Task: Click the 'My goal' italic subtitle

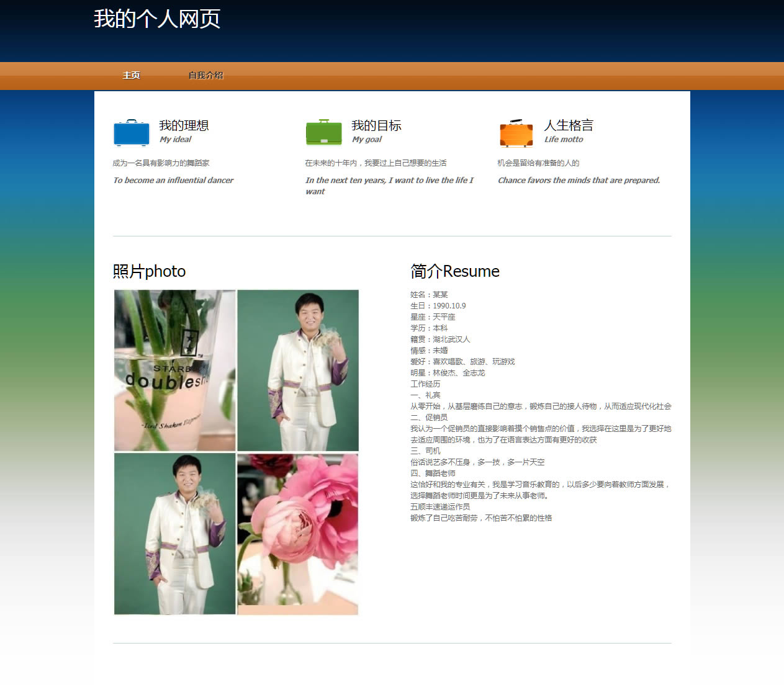Action: pos(366,140)
